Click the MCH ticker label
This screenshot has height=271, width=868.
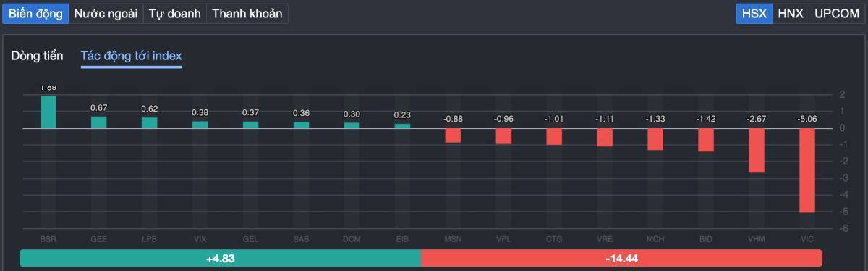tap(655, 238)
